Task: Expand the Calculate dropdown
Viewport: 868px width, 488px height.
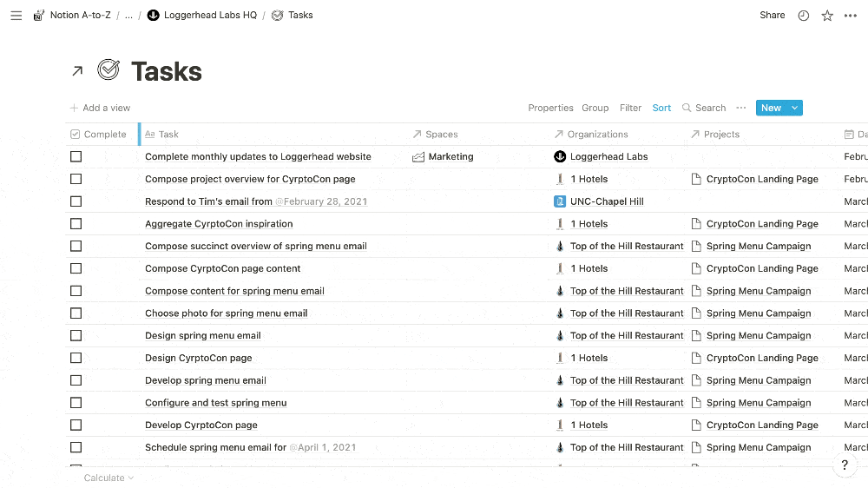Action: 108,478
